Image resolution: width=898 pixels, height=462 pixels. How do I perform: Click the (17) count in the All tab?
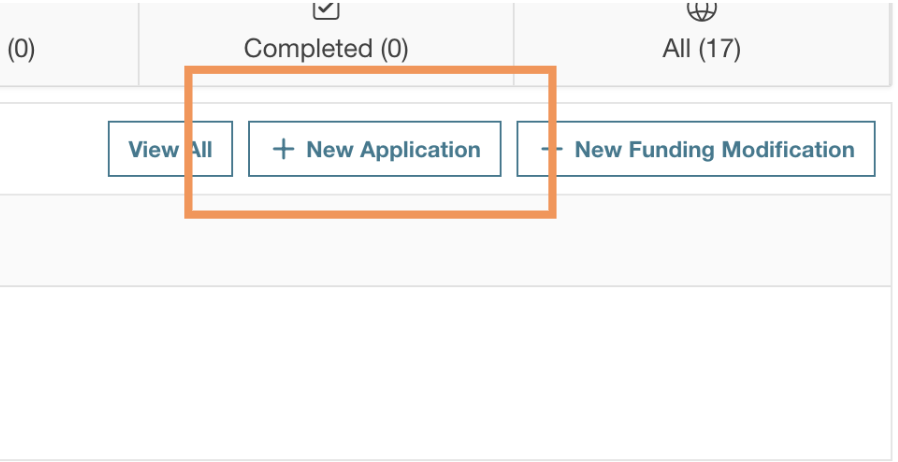(718, 48)
